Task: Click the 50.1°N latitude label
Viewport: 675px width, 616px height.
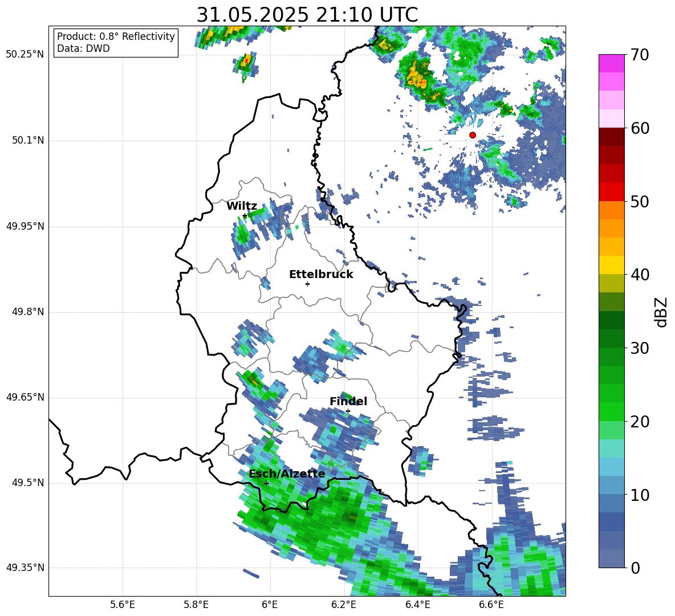Action: point(27,141)
